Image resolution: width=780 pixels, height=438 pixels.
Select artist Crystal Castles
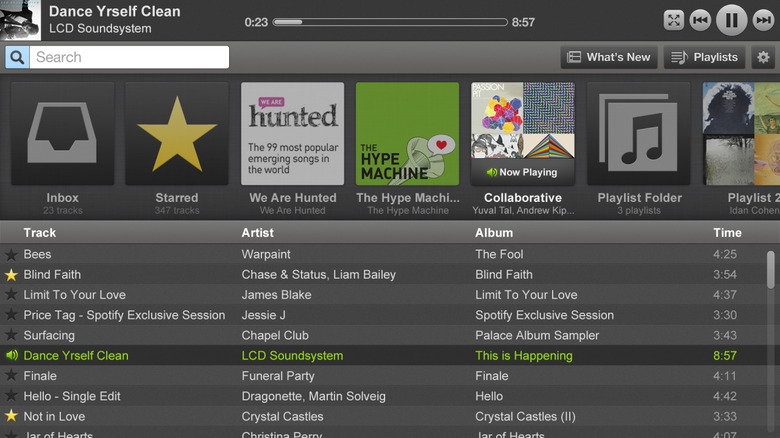coord(283,417)
